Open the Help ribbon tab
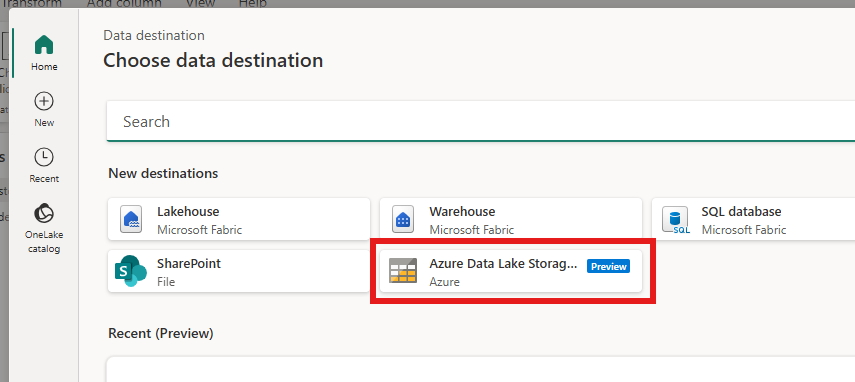The image size is (855, 382). [252, 4]
